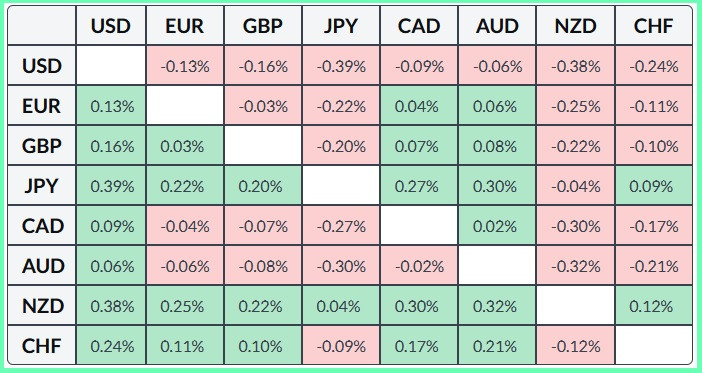
Task: Select AUD row -0.32% NZD cell
Action: point(576,266)
